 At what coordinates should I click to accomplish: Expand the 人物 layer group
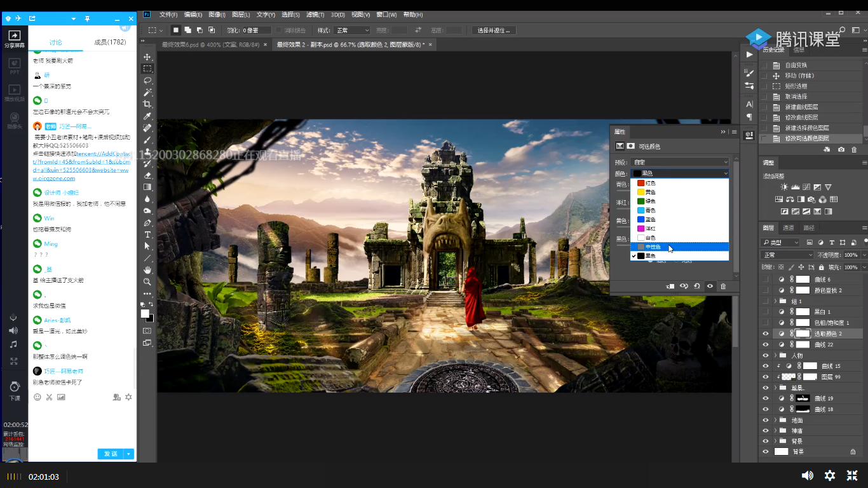point(775,355)
